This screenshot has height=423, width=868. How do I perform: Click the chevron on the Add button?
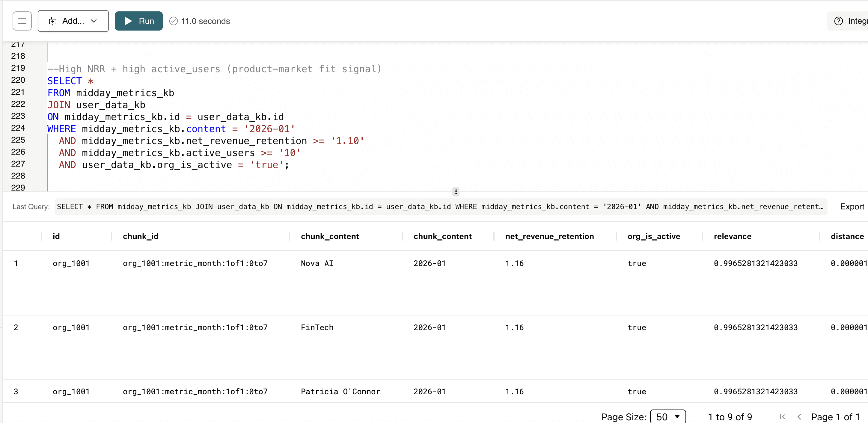(x=94, y=21)
